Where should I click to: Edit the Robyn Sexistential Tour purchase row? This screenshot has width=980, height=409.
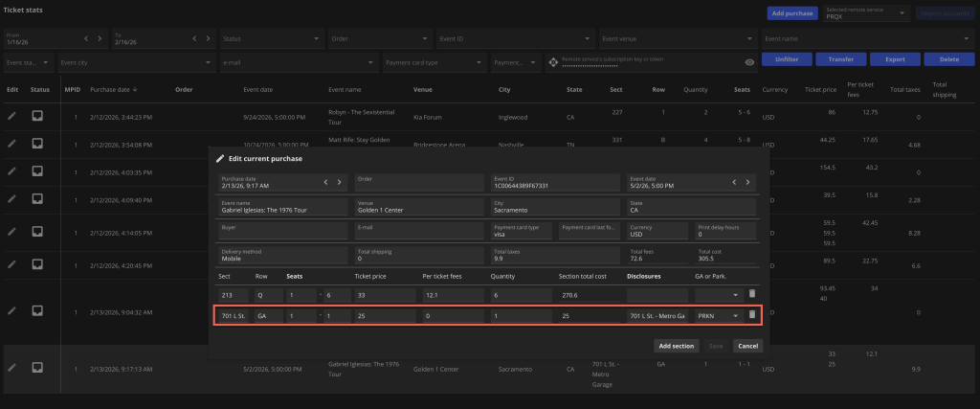coord(11,116)
